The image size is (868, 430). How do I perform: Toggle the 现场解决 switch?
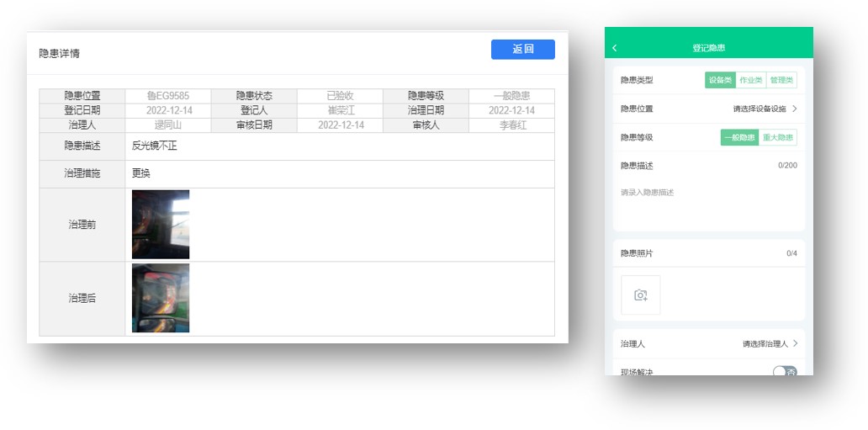(x=784, y=372)
